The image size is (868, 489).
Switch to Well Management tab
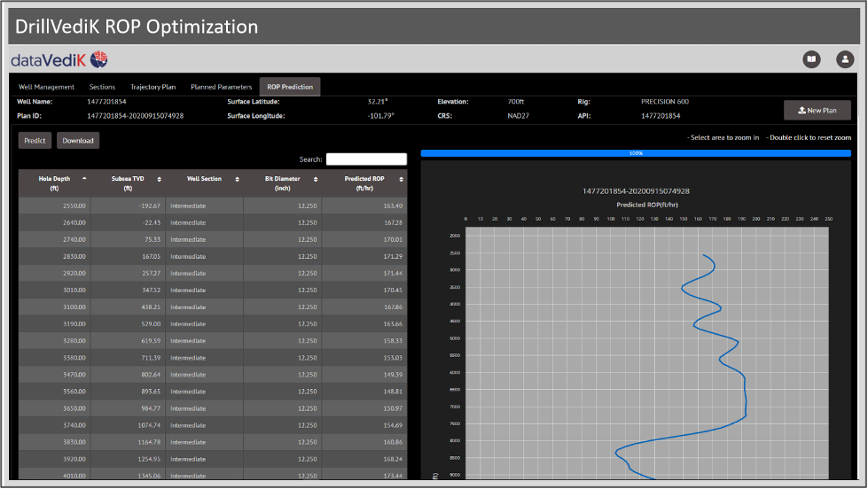point(46,87)
